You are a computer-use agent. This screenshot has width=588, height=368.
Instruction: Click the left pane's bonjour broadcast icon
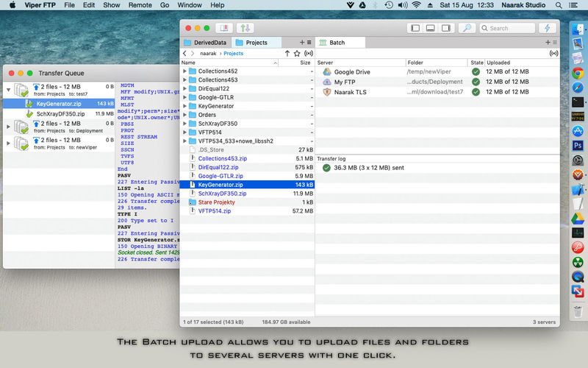coord(307,54)
